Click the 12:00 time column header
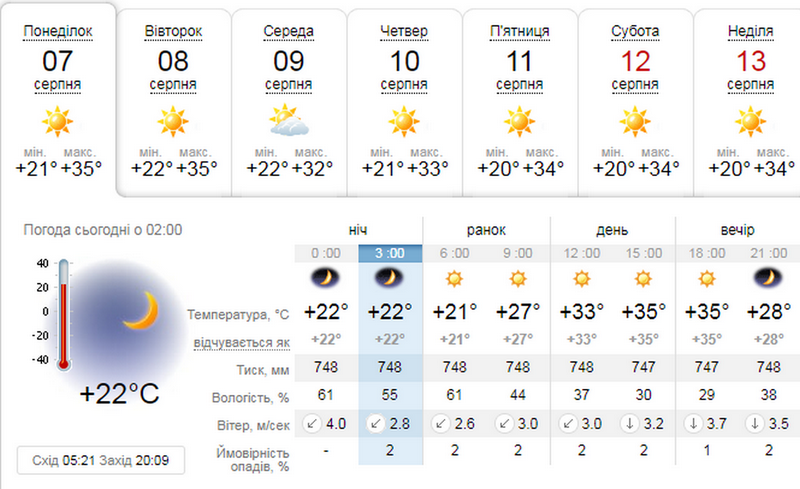Viewport: 800px width, 489px height. coord(580,253)
